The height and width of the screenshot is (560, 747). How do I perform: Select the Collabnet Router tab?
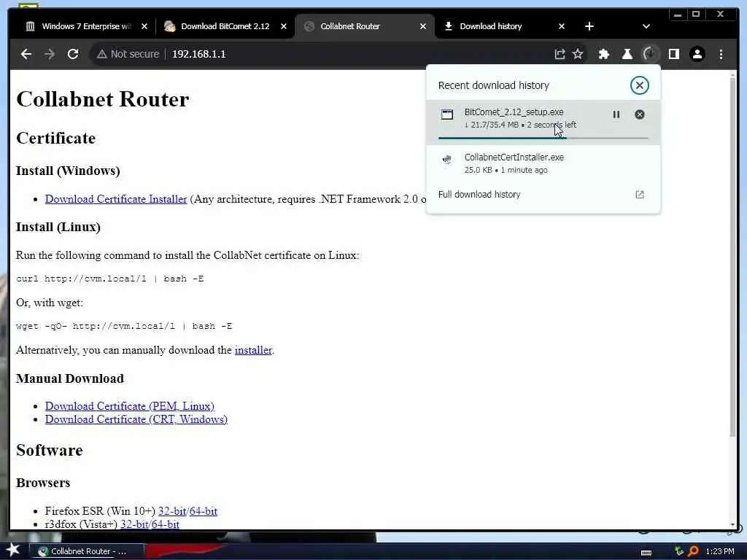[350, 26]
